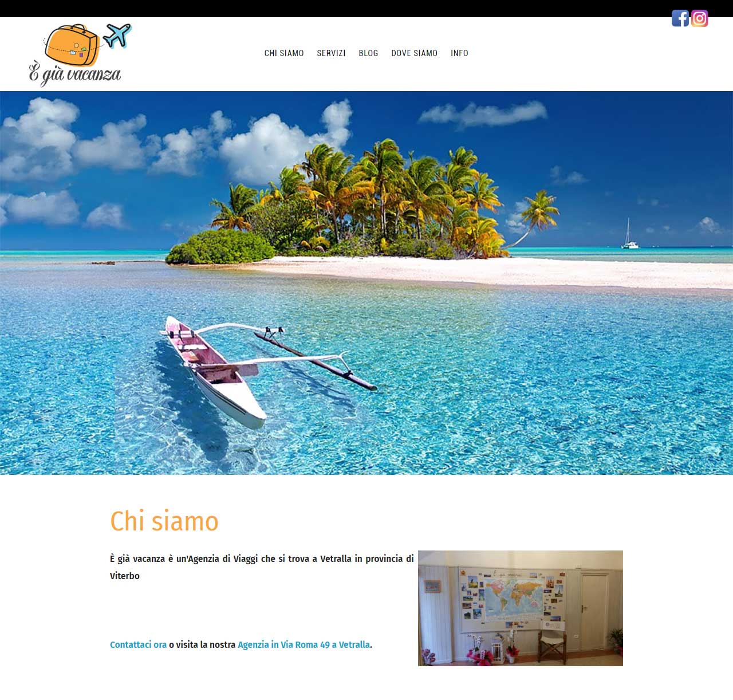The width and height of the screenshot is (733, 700).
Task: Click the blue airplane in the logo
Action: [117, 36]
